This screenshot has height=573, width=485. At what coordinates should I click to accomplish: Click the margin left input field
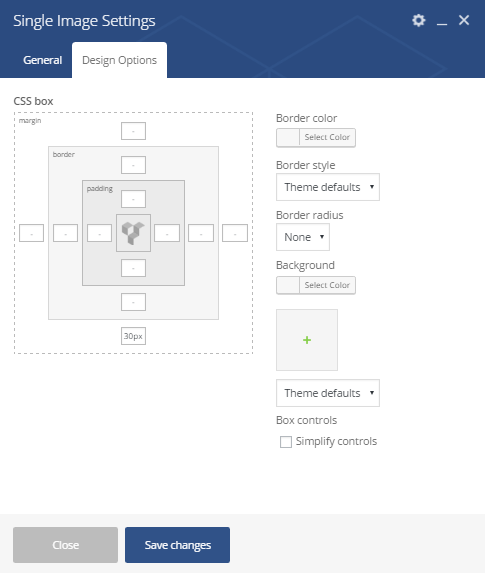click(31, 233)
